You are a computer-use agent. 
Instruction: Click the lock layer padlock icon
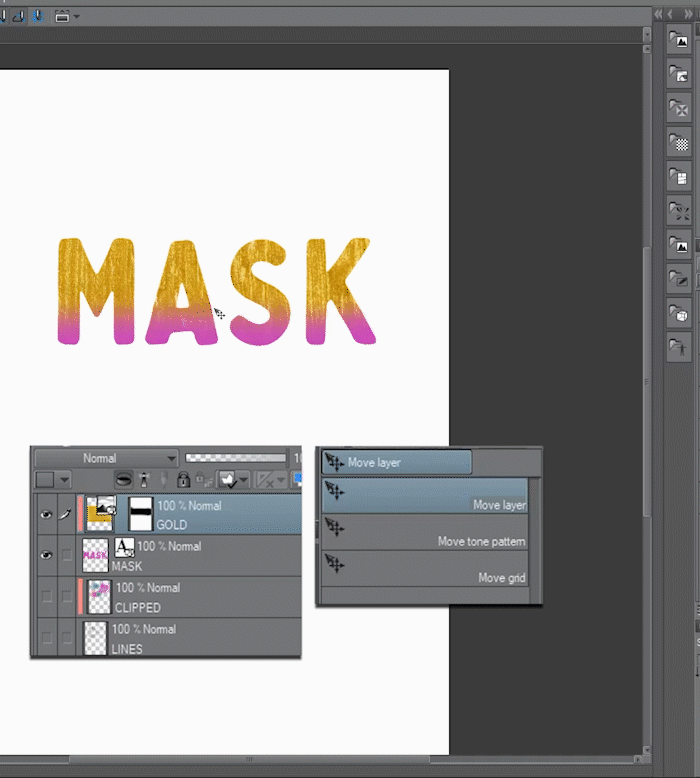(x=183, y=480)
